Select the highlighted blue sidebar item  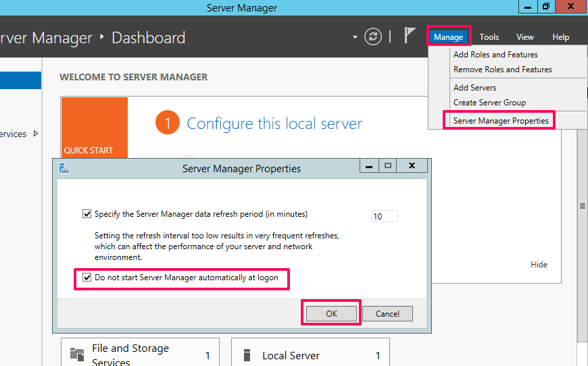pyautogui.click(x=21, y=80)
